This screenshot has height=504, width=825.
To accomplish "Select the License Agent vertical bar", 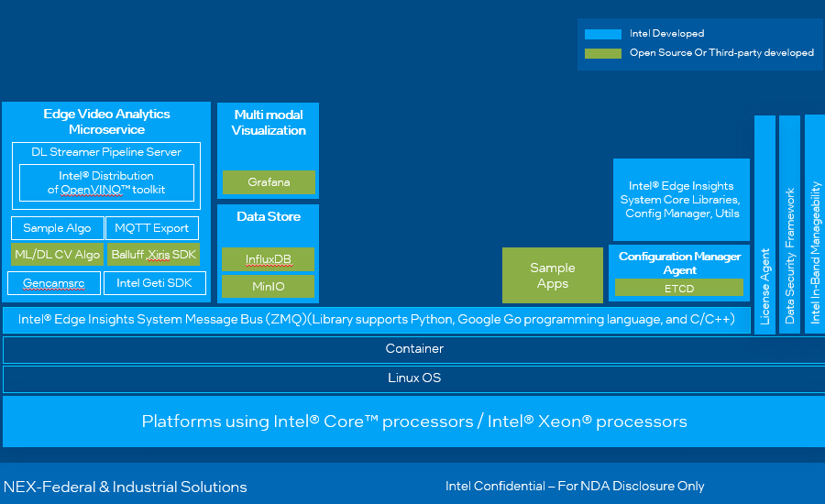I will (764, 225).
